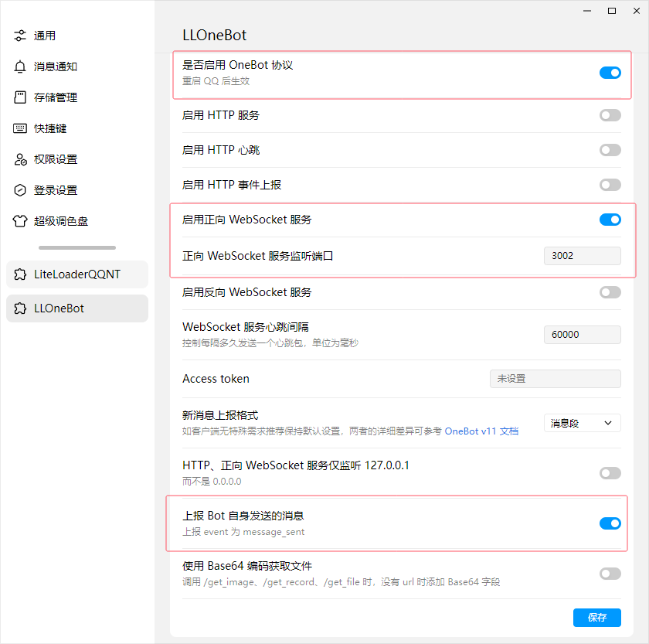
Task: Disable 上报 Bot 自身发送的消息 switch
Action: click(x=610, y=523)
